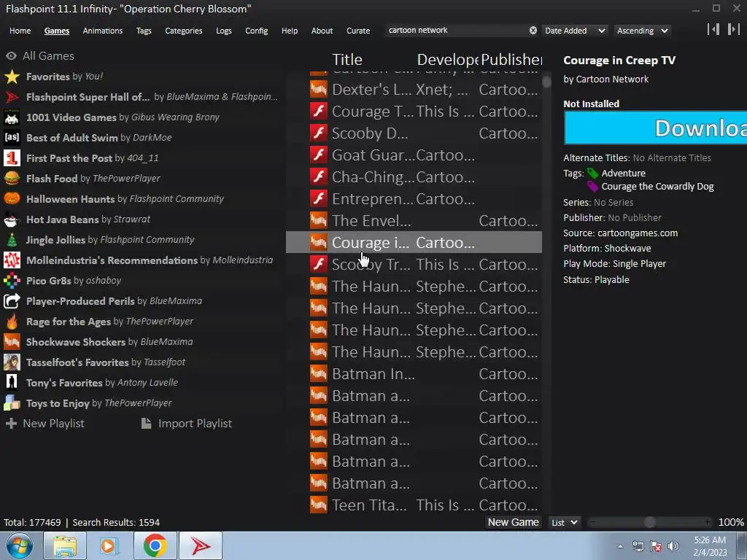Click the Shockwave icon beside Dexter's L...
747x560 pixels.
319,90
